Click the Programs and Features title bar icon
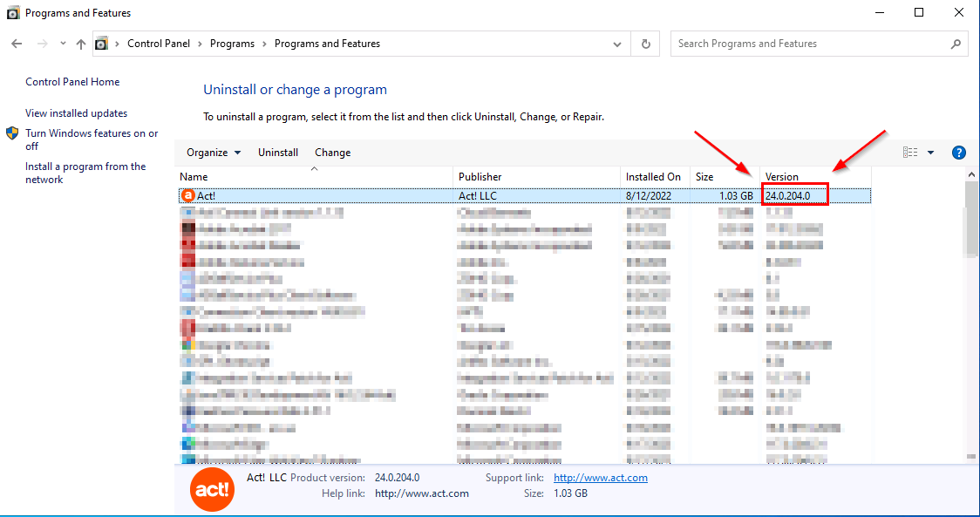 point(13,12)
